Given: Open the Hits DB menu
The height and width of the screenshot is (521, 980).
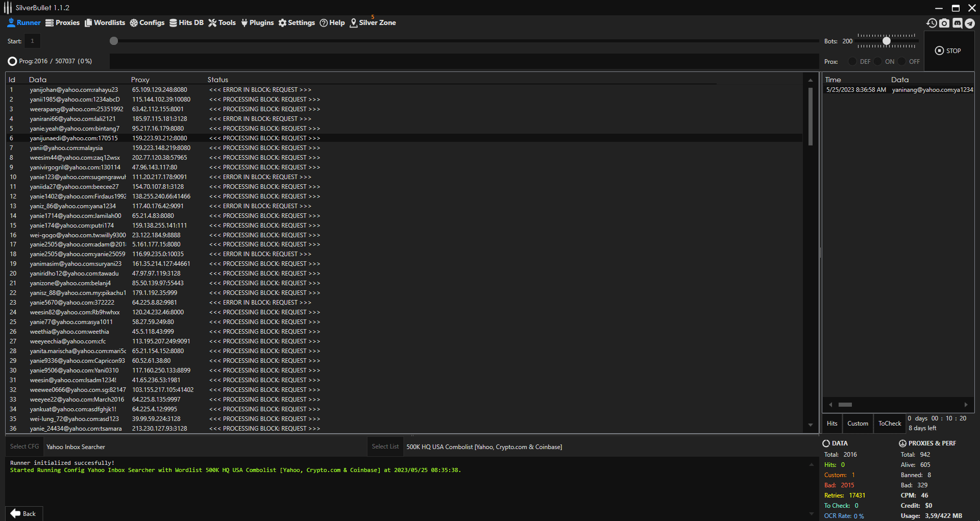Looking at the screenshot, I should point(186,22).
